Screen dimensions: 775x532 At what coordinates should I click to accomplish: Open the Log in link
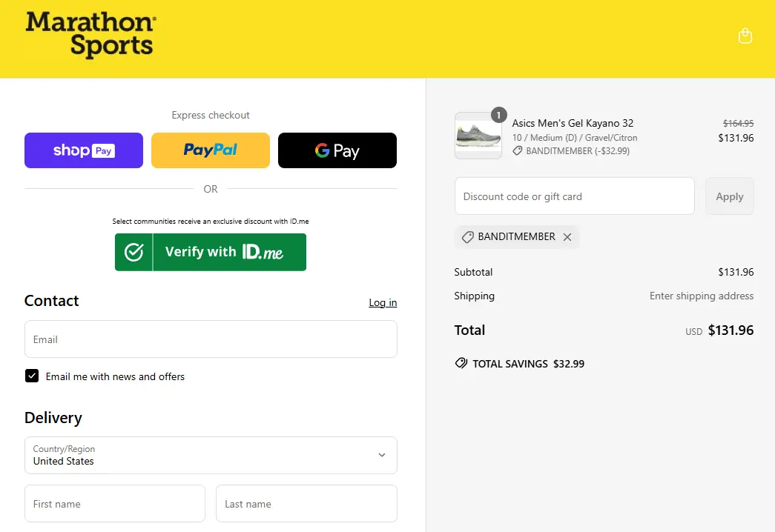[x=383, y=302]
